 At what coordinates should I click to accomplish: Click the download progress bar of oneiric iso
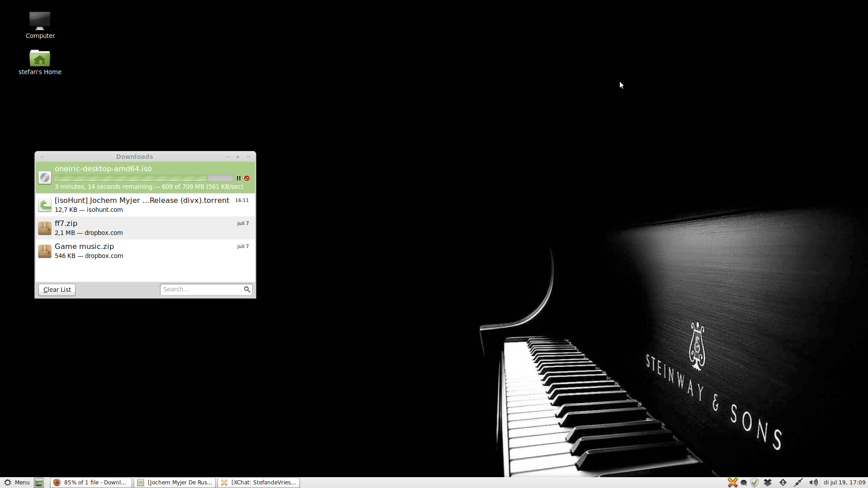[x=143, y=178]
